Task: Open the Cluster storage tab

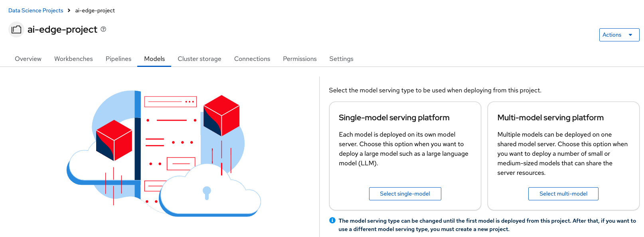Action: [x=200, y=59]
